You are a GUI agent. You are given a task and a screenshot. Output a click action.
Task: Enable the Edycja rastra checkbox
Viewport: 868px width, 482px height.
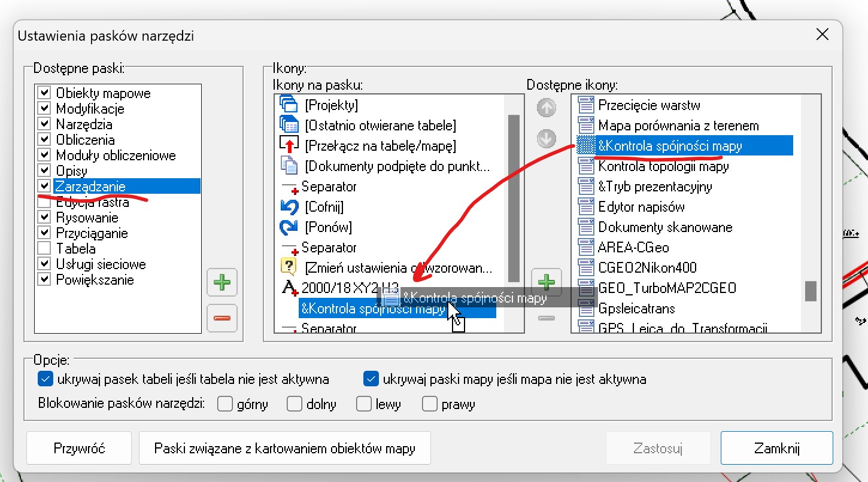coord(44,202)
